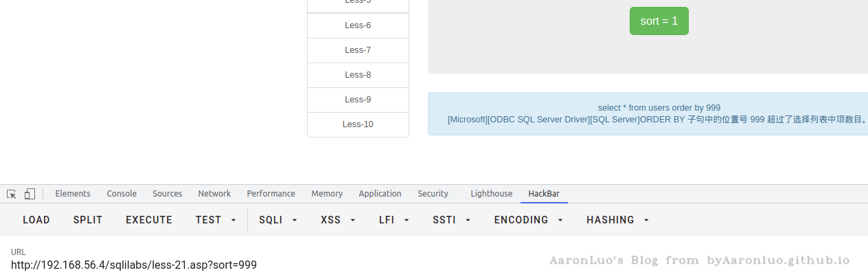
Task: Open the Console tab
Action: pos(122,194)
